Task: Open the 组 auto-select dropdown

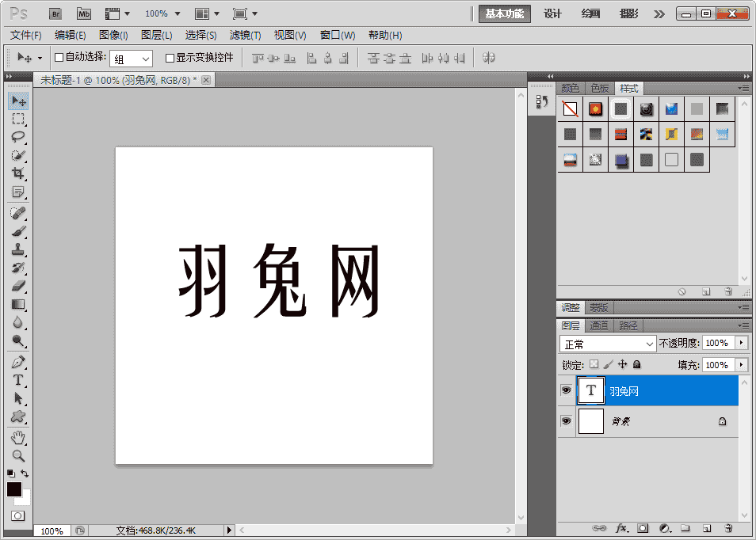Action: (132, 59)
